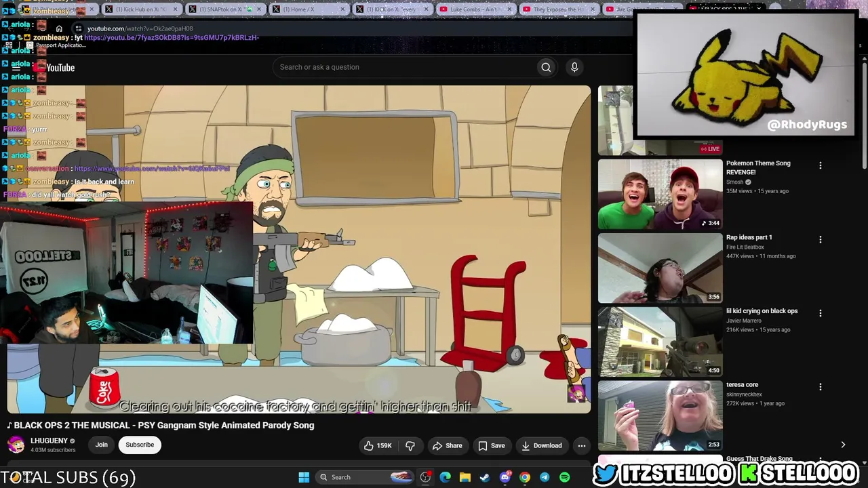Screen dimensions: 868x488
Task: Open the browser home page icon
Action: point(59,28)
